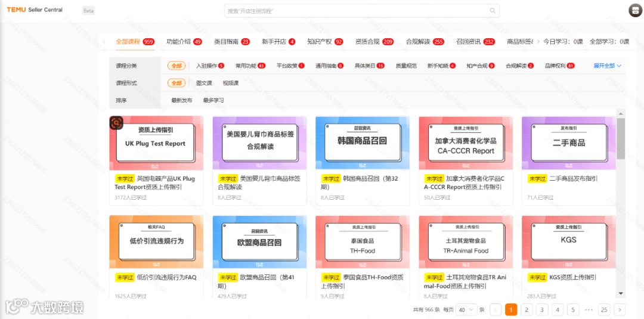Screen dimensions: 644x319
Task: Filter by 视频课 format
Action: 230,83
